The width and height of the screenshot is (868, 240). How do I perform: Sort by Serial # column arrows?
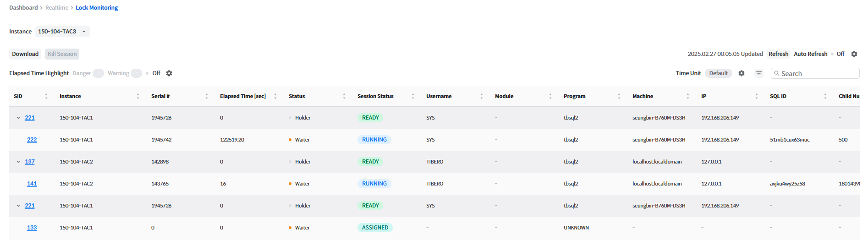click(x=207, y=96)
